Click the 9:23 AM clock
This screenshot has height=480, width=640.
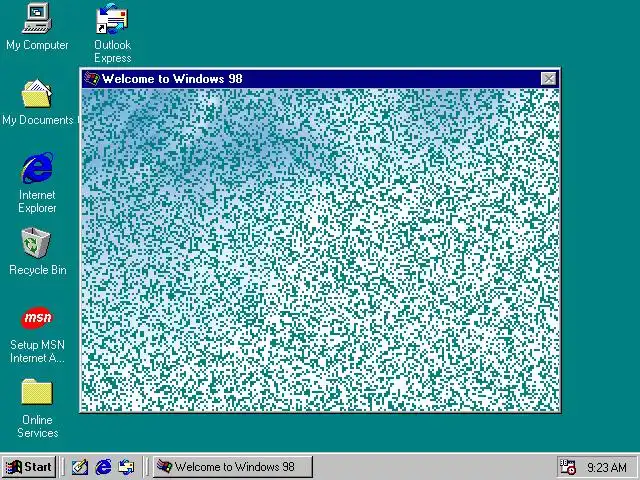pos(607,467)
